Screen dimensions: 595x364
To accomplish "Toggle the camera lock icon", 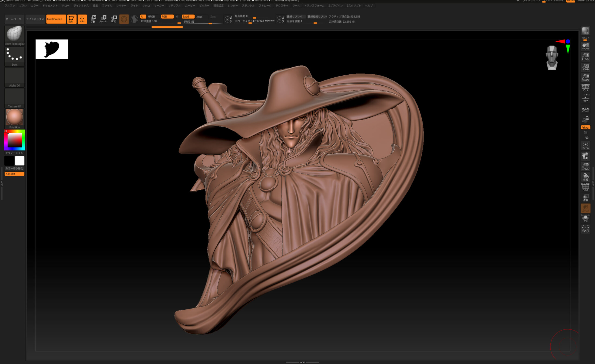I will coord(585,119).
